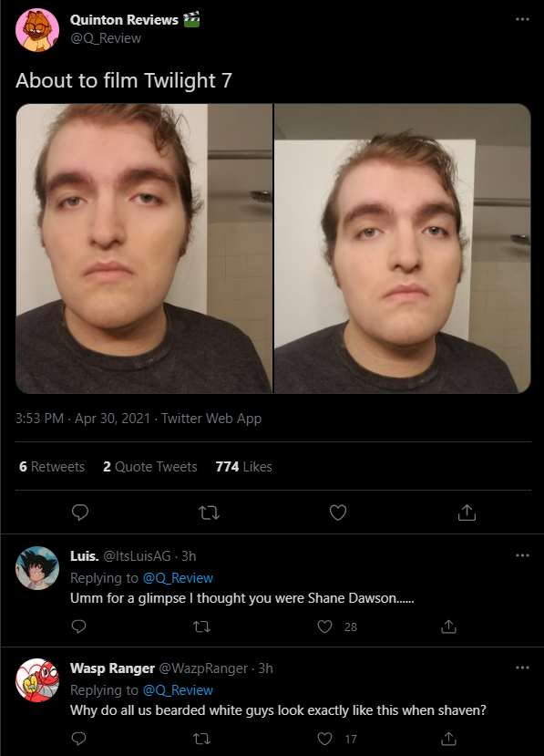Image resolution: width=544 pixels, height=756 pixels.
Task: Open the left attached photo
Action: (144, 248)
